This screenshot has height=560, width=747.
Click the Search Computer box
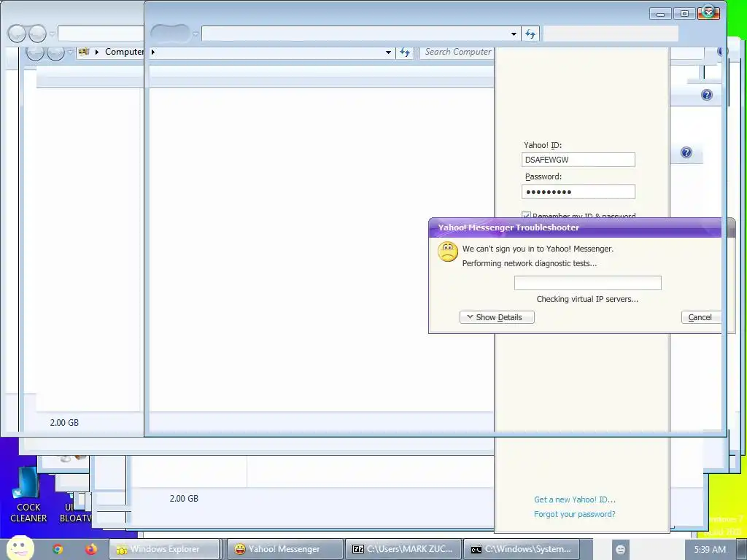coord(457,52)
